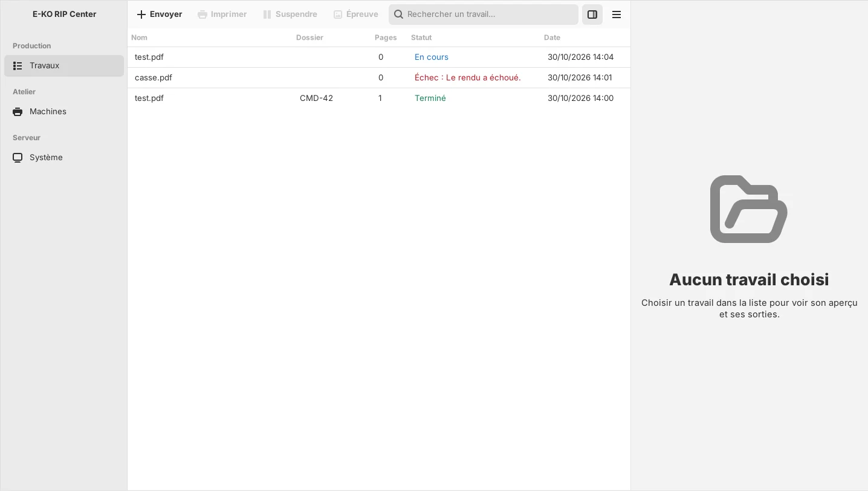Image resolution: width=868 pixels, height=492 pixels.
Task: Click the Terminé status
Action: tap(430, 99)
